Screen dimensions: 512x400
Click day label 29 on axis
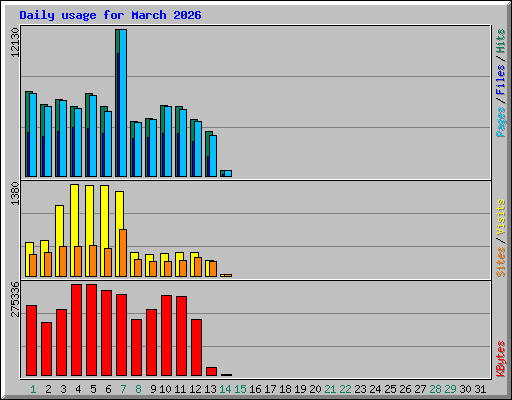click(x=450, y=389)
